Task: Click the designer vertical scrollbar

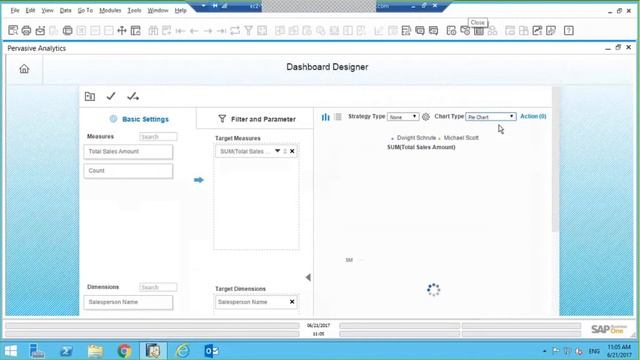Action: pyautogui.click(x=555, y=159)
